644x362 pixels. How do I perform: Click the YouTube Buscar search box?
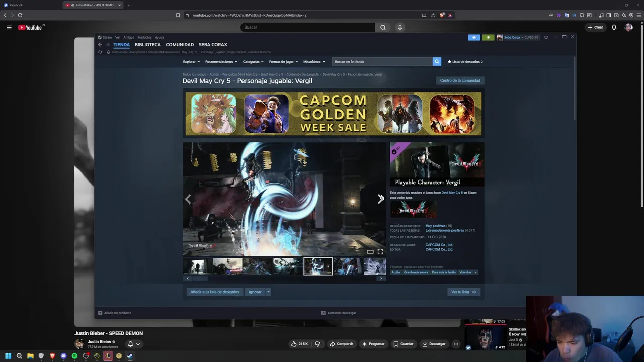point(308,27)
